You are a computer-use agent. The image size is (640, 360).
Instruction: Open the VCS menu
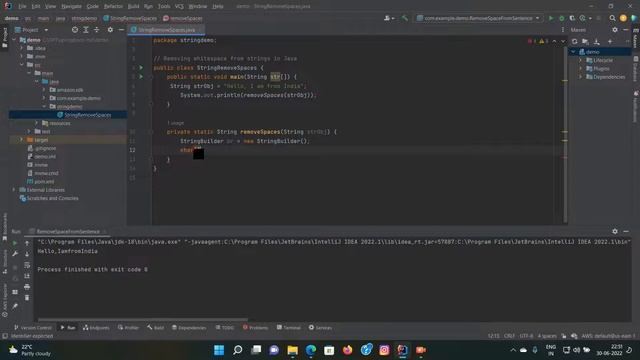(x=179, y=6)
